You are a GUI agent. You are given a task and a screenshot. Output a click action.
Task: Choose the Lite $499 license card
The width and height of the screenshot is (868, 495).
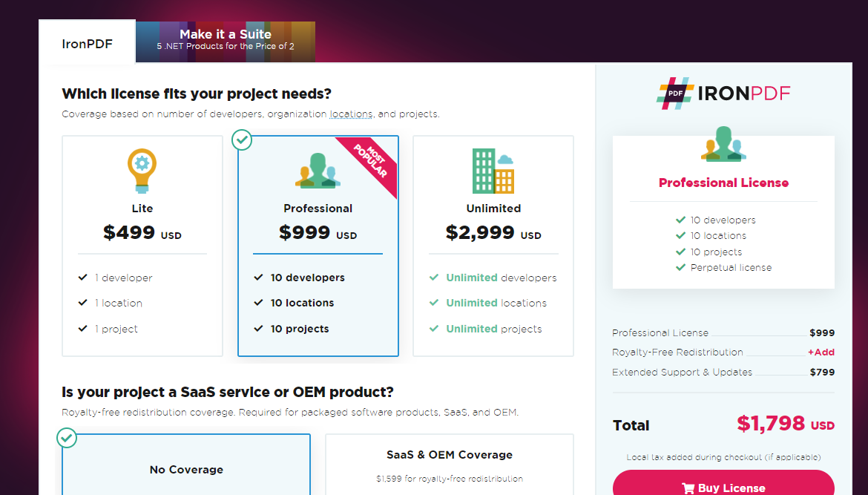142,245
